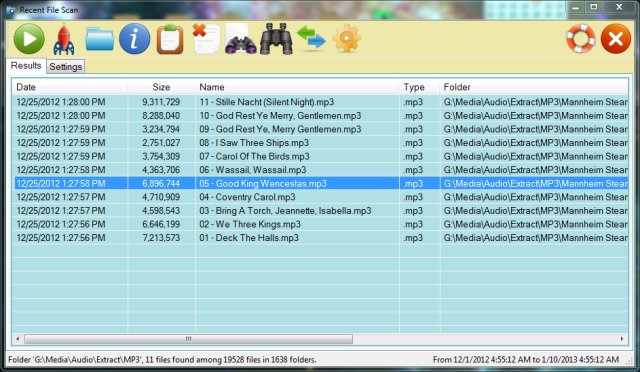Select 01 - Deck The Halls.mp3 row
The height and width of the screenshot is (372, 640).
[320, 238]
